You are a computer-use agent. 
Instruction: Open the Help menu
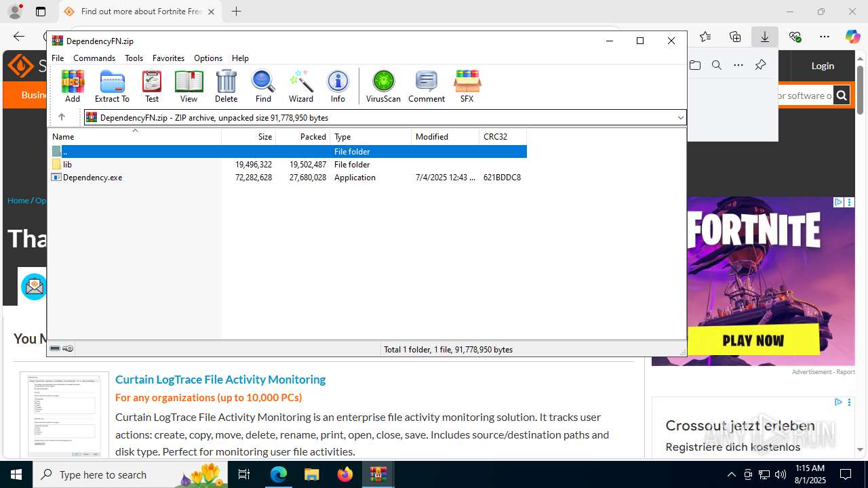tap(240, 58)
